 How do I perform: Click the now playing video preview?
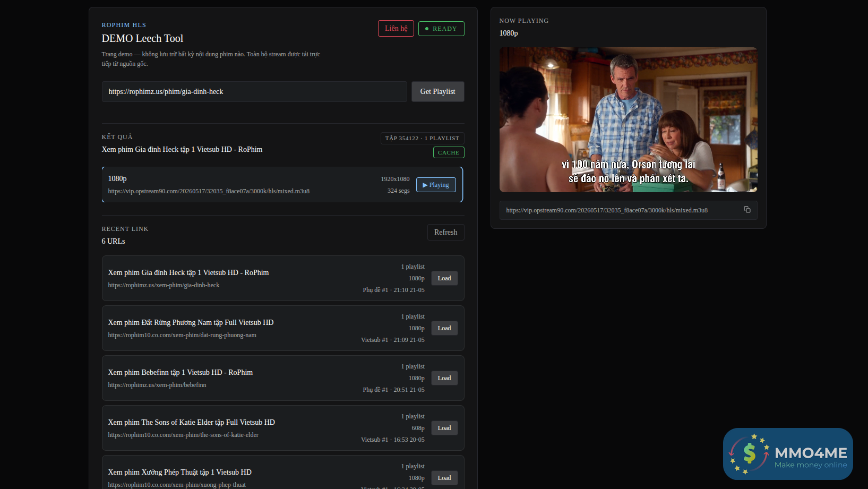[x=628, y=119]
